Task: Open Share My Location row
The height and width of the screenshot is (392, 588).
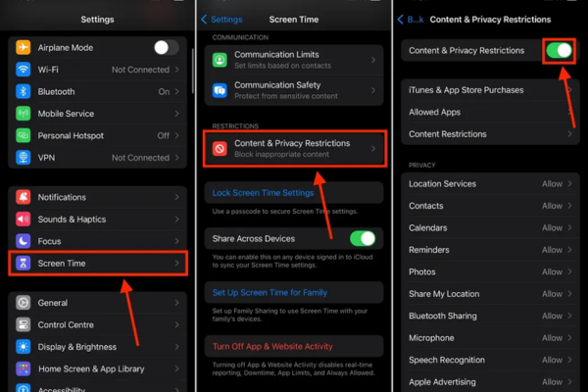Action: (x=490, y=294)
